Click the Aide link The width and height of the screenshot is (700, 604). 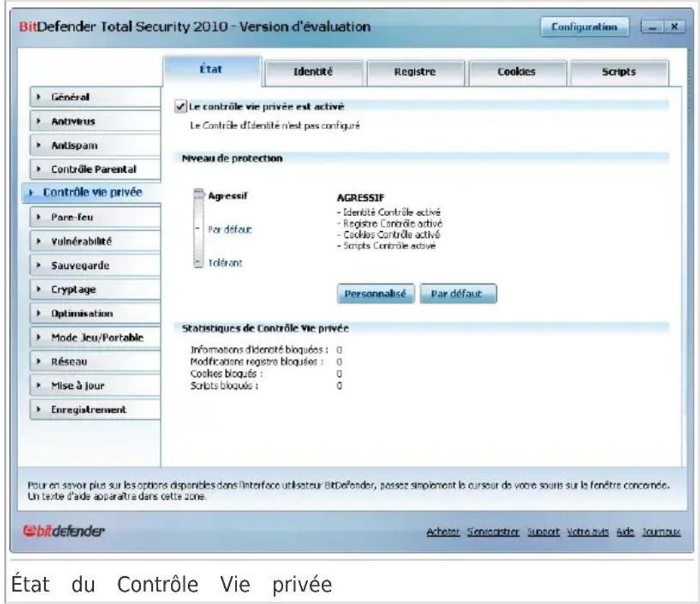point(626,531)
